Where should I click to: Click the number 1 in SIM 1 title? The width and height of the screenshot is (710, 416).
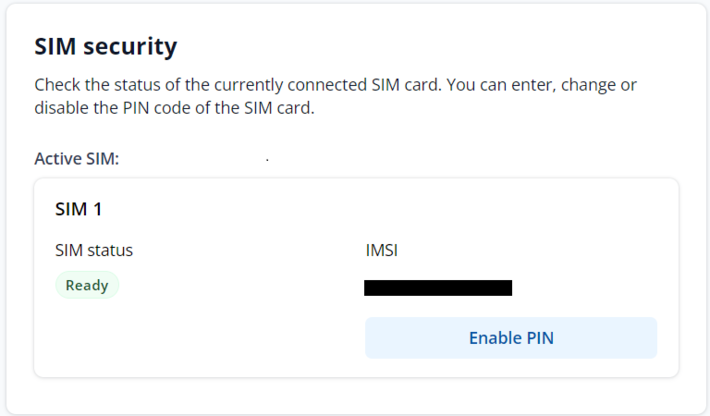coord(97,210)
